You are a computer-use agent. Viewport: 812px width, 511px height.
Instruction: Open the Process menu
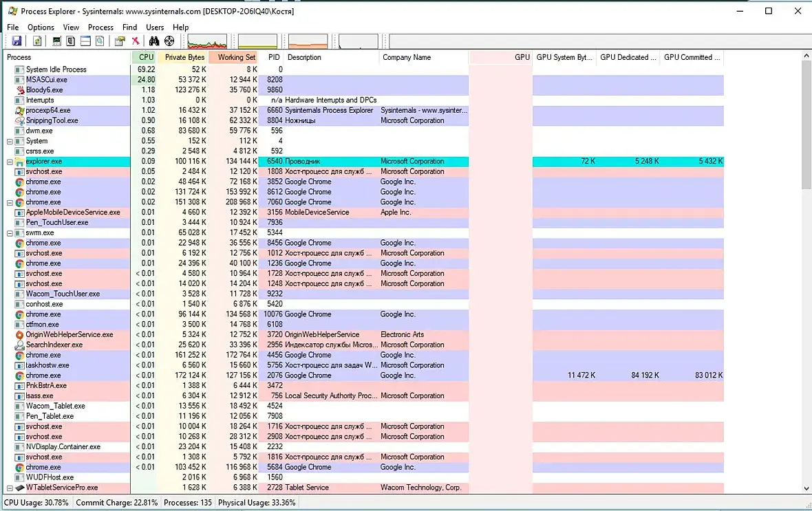coord(100,28)
